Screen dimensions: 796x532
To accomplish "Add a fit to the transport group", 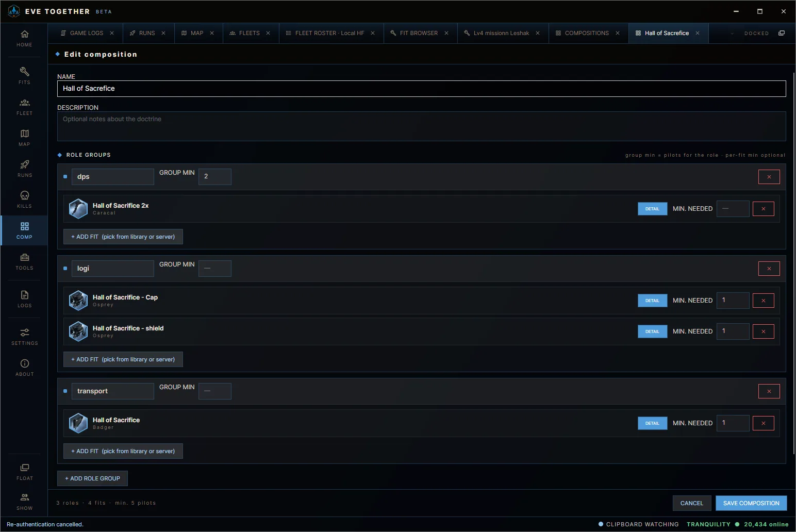I will [123, 451].
